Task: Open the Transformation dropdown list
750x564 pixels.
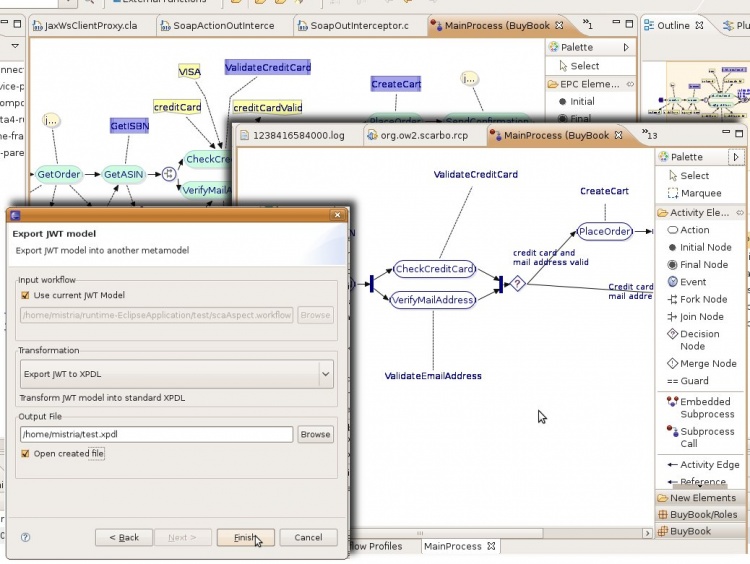Action: coord(326,375)
